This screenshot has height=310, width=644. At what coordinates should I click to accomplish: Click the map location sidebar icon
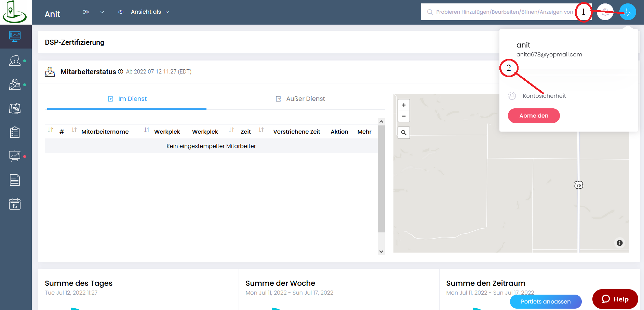tap(15, 84)
